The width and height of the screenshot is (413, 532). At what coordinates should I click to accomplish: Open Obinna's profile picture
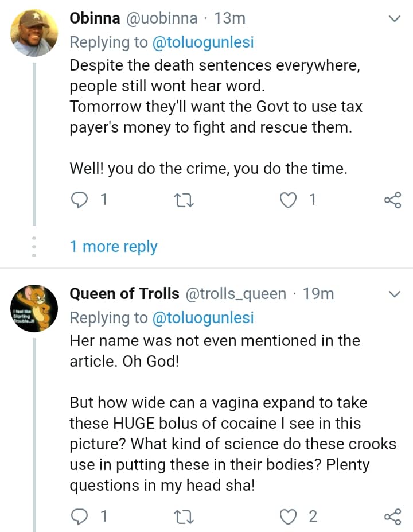(x=34, y=32)
